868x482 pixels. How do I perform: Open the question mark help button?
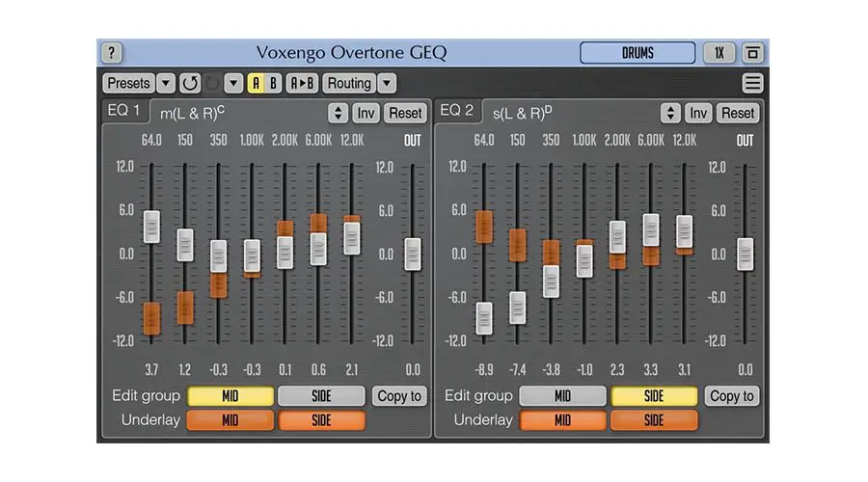pyautogui.click(x=111, y=53)
